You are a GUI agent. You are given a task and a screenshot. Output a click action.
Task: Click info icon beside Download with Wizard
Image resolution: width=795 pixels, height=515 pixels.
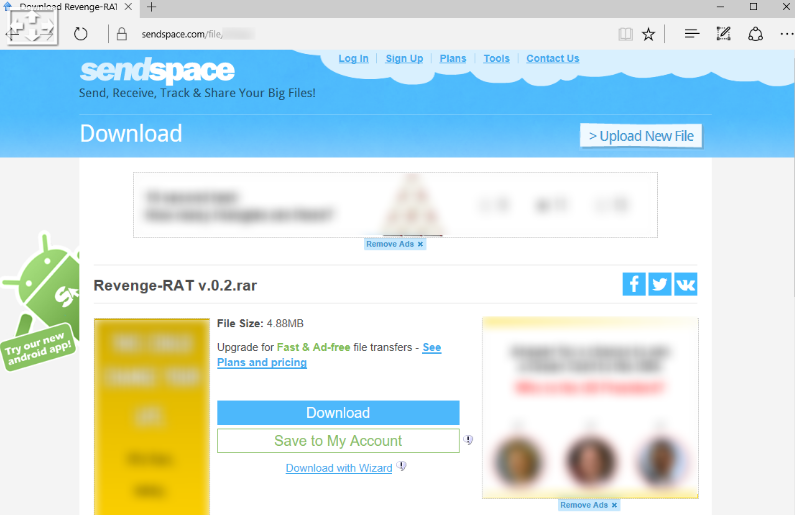[401, 466]
